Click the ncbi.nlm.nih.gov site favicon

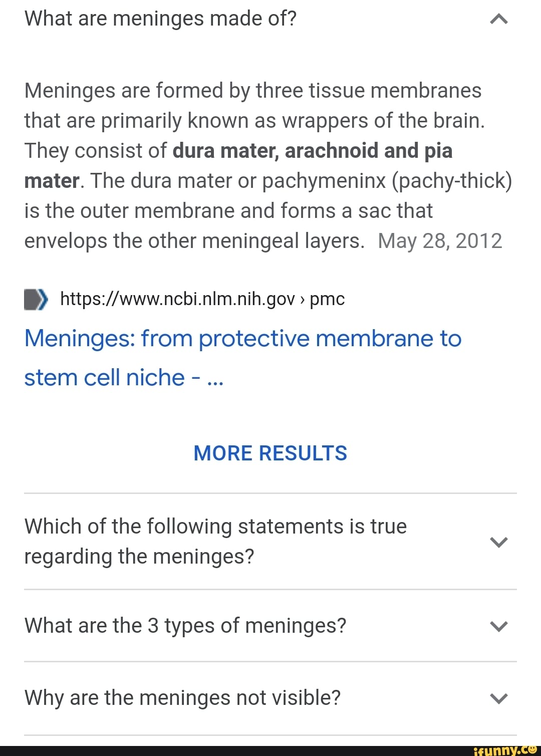35,299
